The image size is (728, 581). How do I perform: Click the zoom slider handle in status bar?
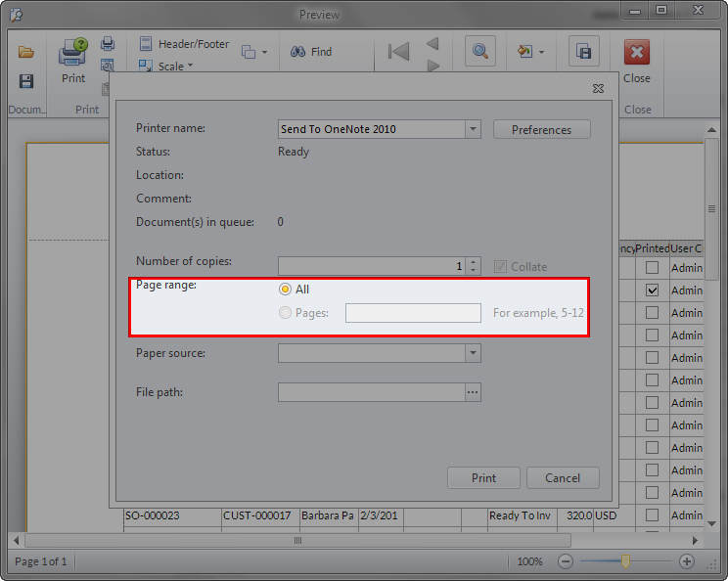point(625,561)
